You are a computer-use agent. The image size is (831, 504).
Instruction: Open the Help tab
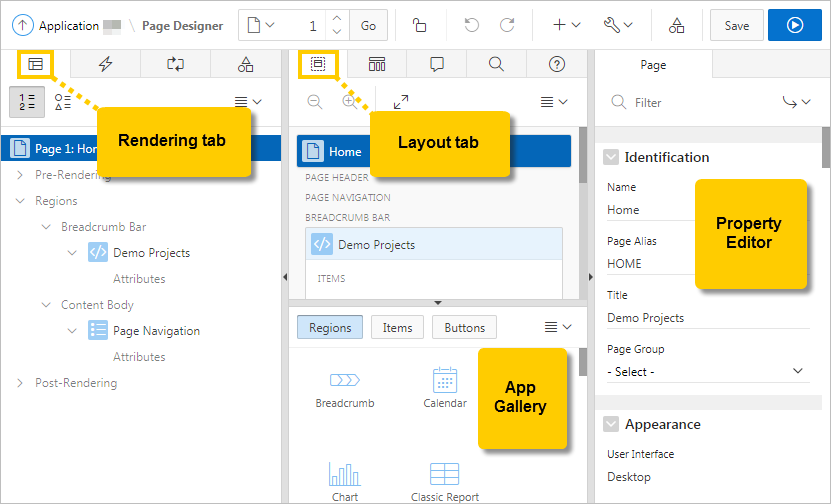point(556,65)
